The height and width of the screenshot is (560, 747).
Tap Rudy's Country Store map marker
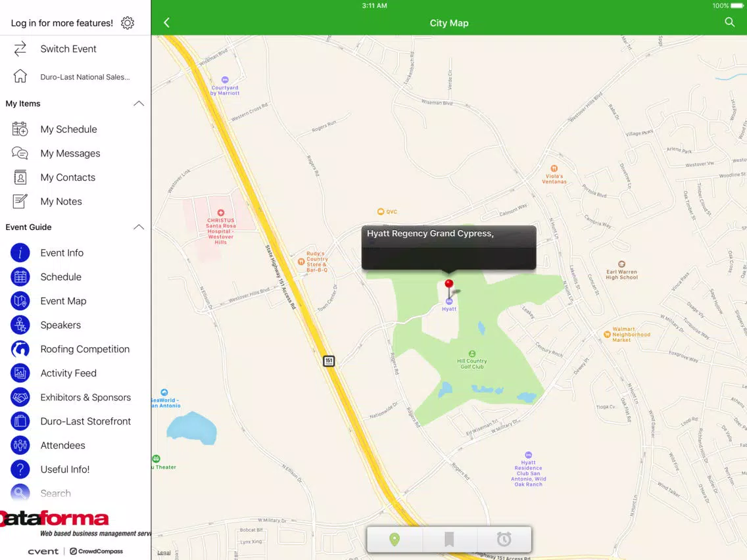click(313, 262)
